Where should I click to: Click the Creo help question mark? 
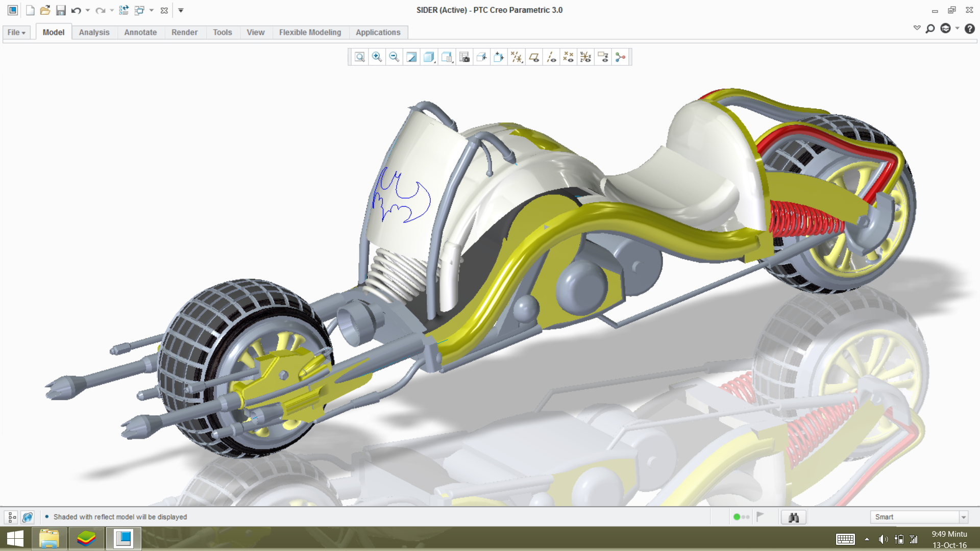[x=969, y=29]
